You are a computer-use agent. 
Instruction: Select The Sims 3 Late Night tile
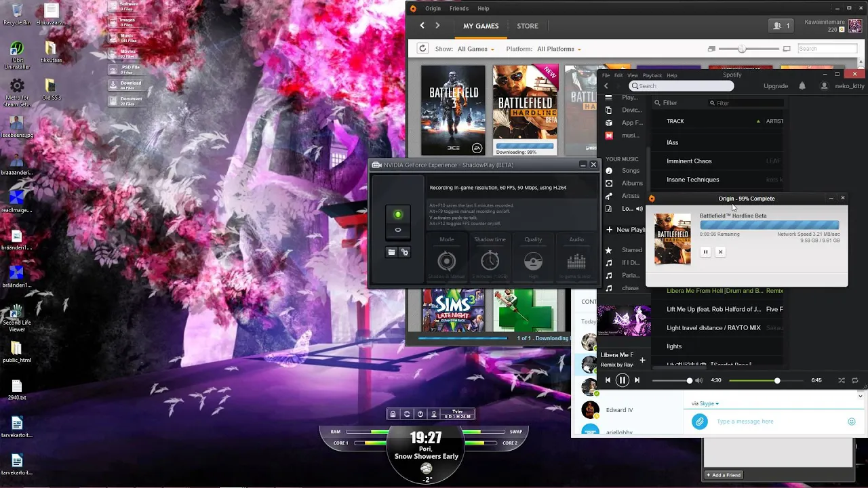[453, 310]
